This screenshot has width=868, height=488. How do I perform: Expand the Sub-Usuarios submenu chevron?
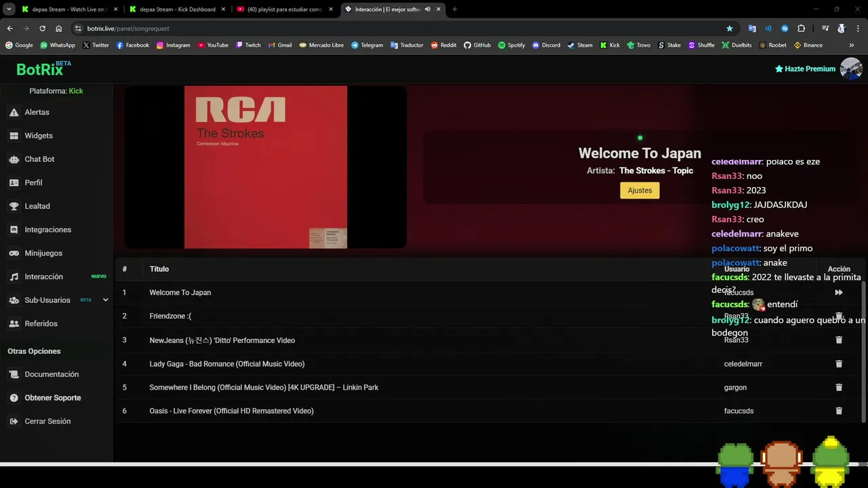[105, 300]
